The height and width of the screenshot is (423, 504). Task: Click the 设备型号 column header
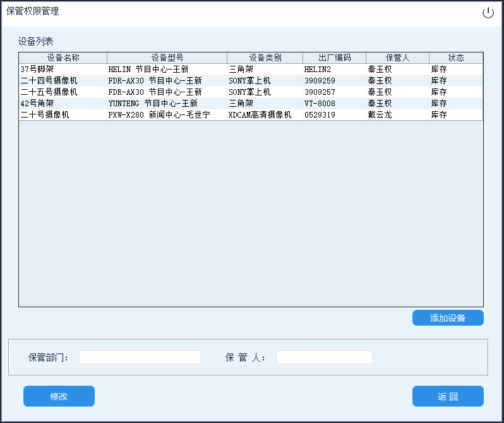(167, 58)
